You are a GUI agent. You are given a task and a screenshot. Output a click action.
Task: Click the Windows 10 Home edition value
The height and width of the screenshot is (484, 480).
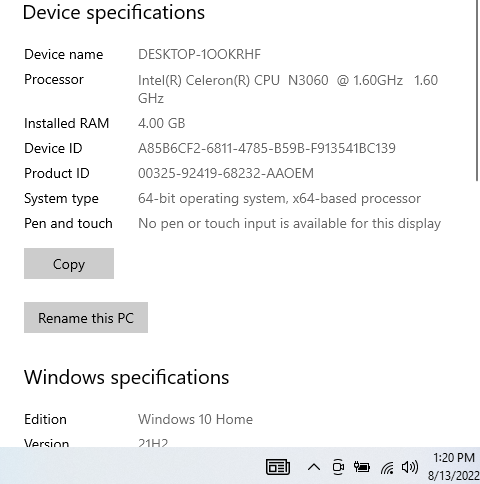point(195,419)
